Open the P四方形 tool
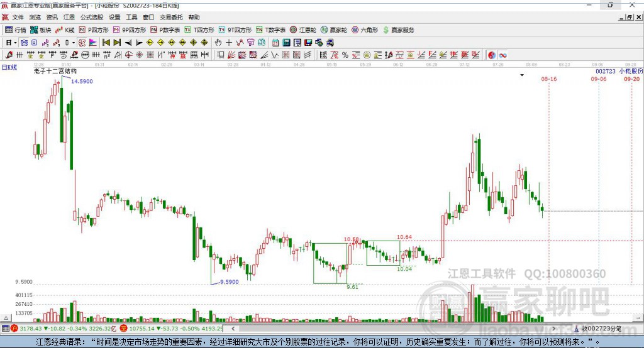644x348 pixels. pyautogui.click(x=94, y=30)
